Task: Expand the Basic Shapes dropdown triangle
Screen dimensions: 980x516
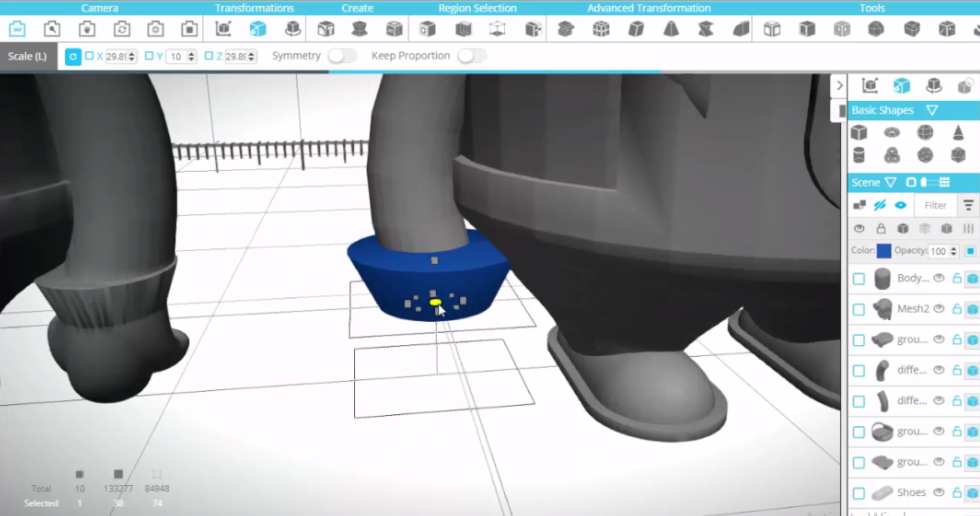Action: point(932,110)
